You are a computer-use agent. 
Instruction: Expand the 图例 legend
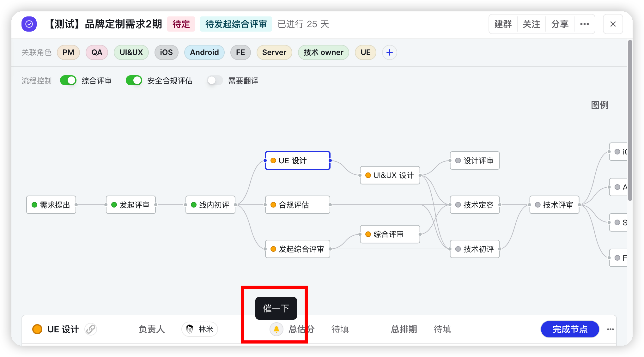pos(599,105)
